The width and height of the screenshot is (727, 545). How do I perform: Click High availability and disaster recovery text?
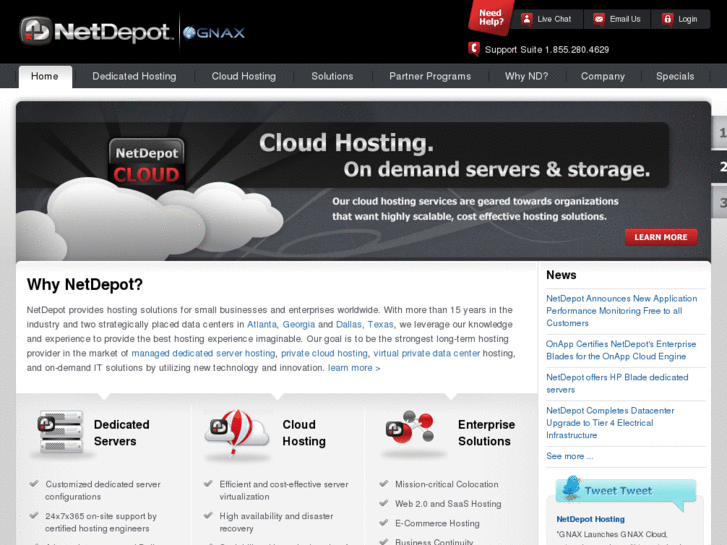(276, 522)
